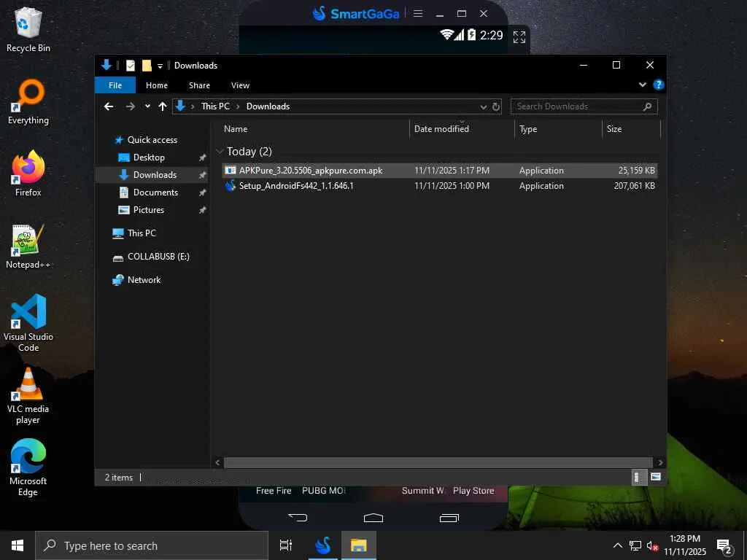This screenshot has height=560, width=747.
Task: Open the Home ribbon tab
Action: [x=157, y=85]
